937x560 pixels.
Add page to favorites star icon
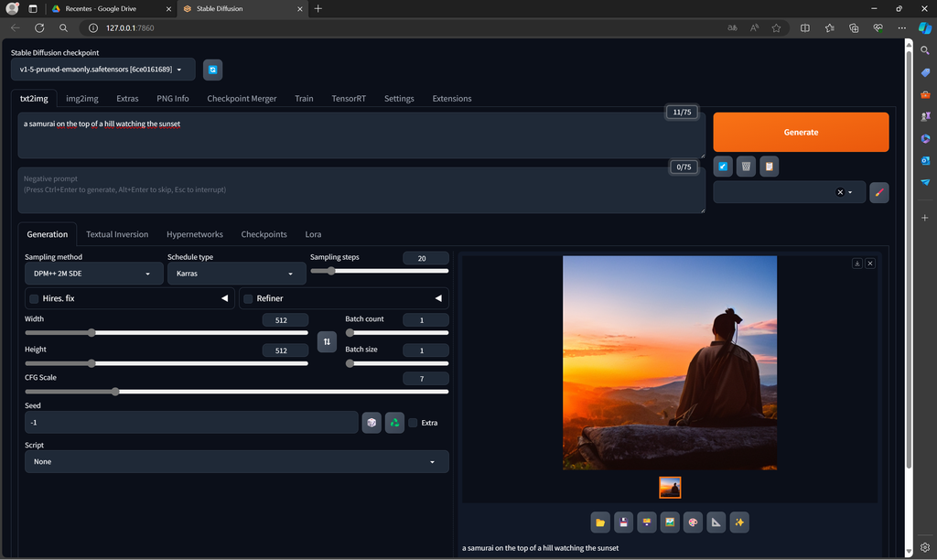776,27
